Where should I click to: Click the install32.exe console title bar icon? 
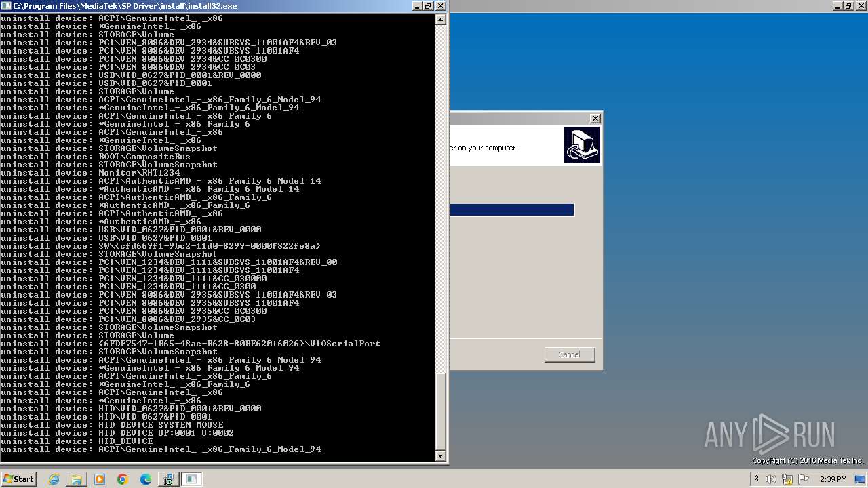pos(6,5)
